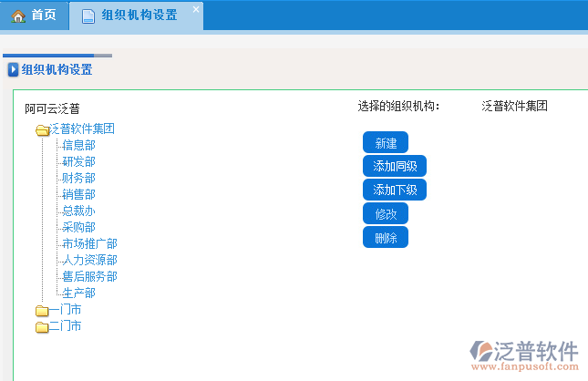The height and width of the screenshot is (381, 588).
Task: Select 信息部 in the organization tree
Action: (78, 146)
